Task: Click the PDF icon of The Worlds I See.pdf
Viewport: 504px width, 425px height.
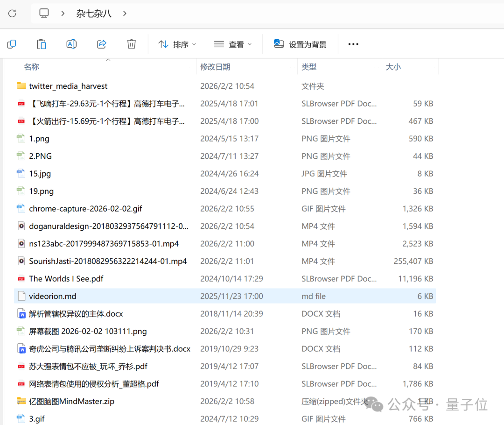Action: 21,279
